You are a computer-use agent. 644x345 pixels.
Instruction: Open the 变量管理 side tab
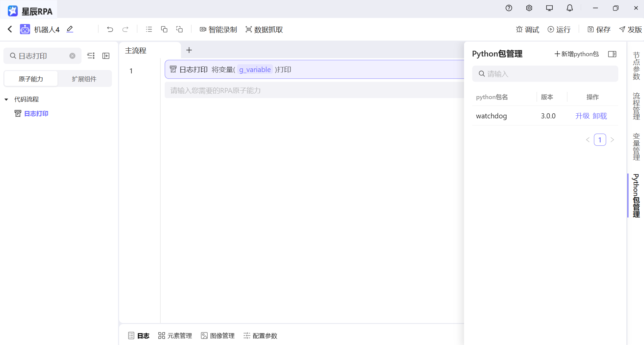636,145
